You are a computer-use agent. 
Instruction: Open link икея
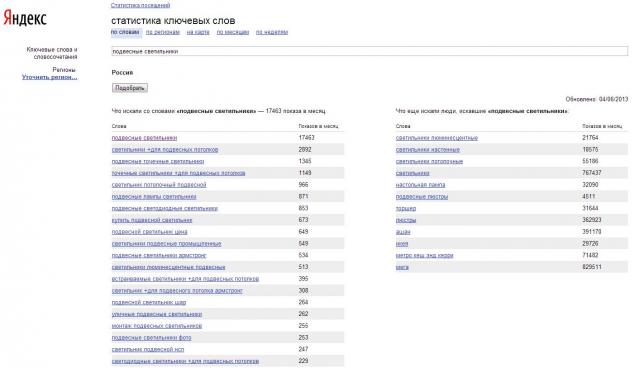tap(402, 244)
